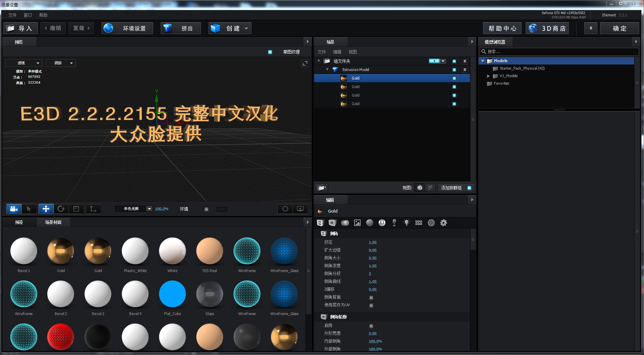Image resolution: width=644 pixels, height=355 pixels.
Task: Click the 环境设置 button
Action: (127, 28)
